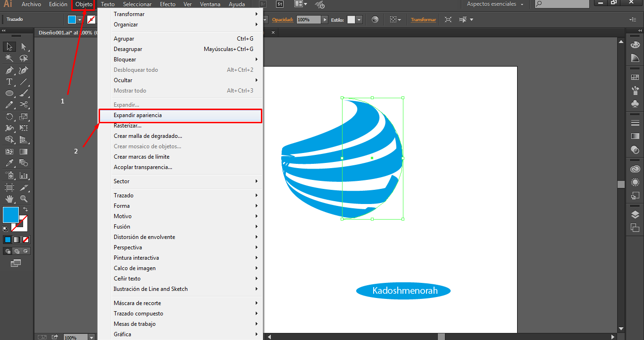Select the Pencil tool

click(9, 105)
